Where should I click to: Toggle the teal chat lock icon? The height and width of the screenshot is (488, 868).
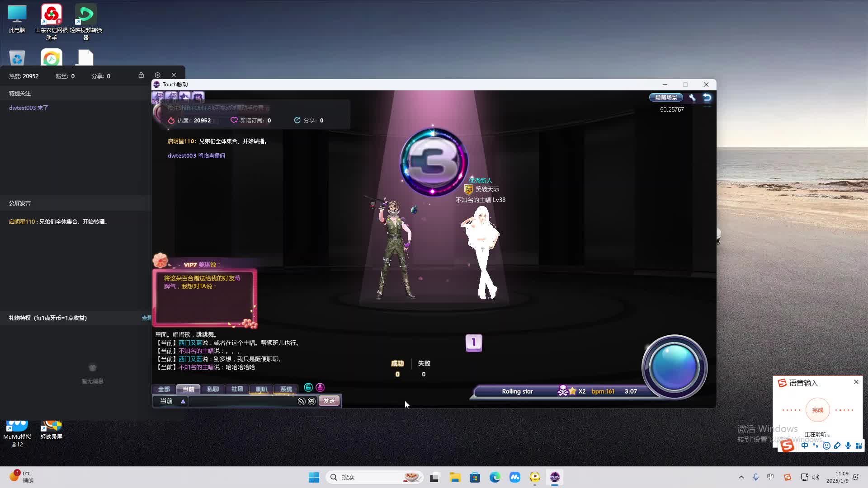click(x=308, y=388)
